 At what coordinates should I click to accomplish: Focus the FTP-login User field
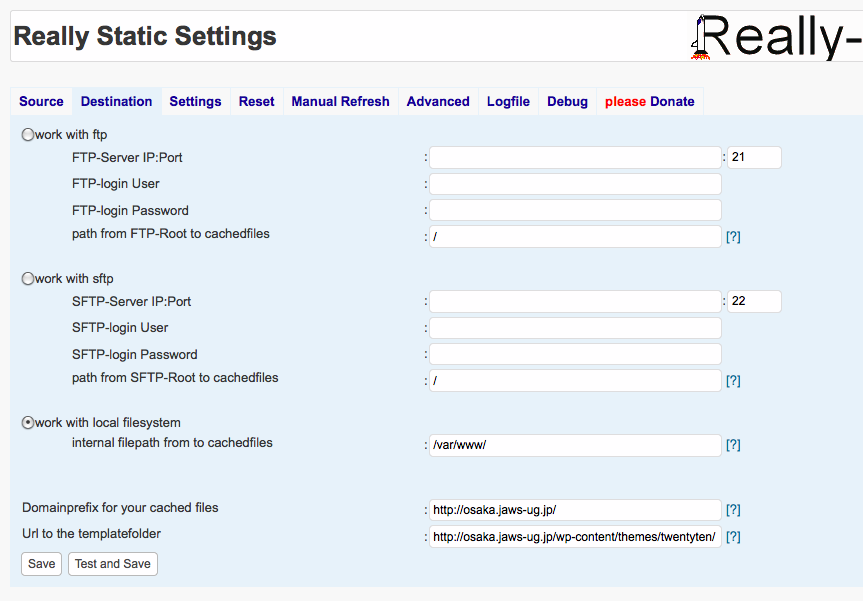tap(575, 184)
